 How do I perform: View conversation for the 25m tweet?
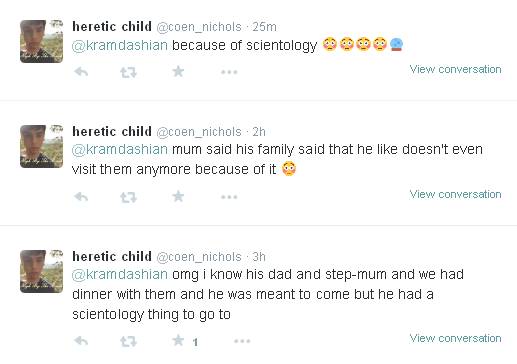455,69
